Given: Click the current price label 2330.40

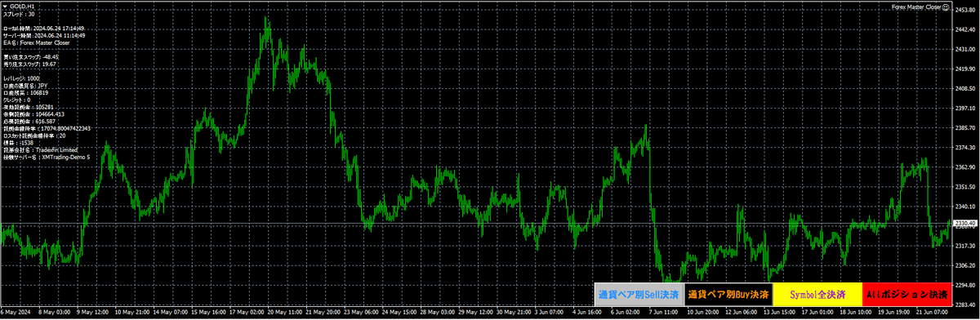Looking at the screenshot, I should [965, 223].
